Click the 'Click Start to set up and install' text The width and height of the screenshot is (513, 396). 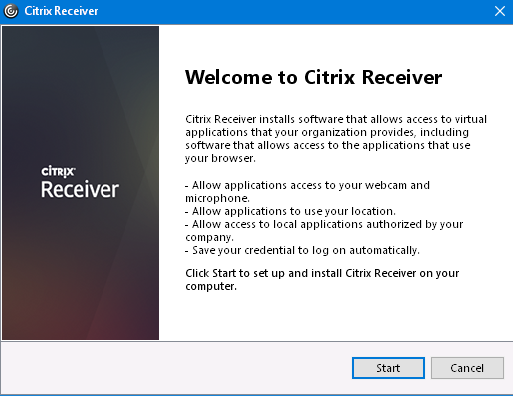click(x=322, y=280)
